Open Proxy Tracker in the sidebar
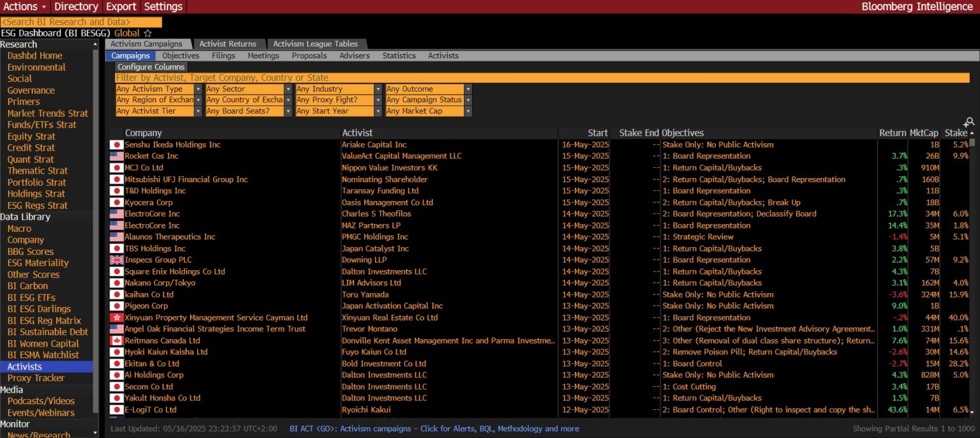This screenshot has width=980, height=438. [36, 378]
